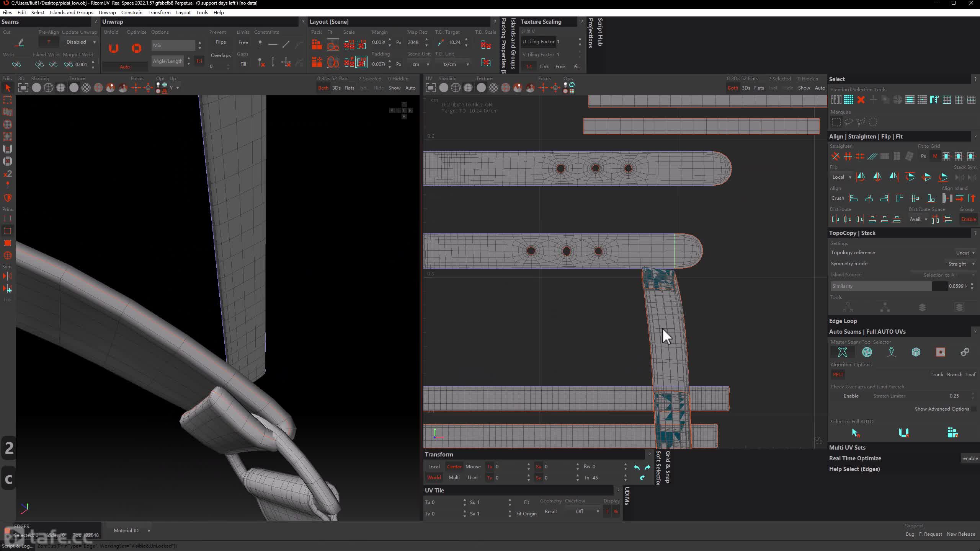Toggle Flats display mode in UV viewport
The width and height of the screenshot is (980, 551).
759,88
